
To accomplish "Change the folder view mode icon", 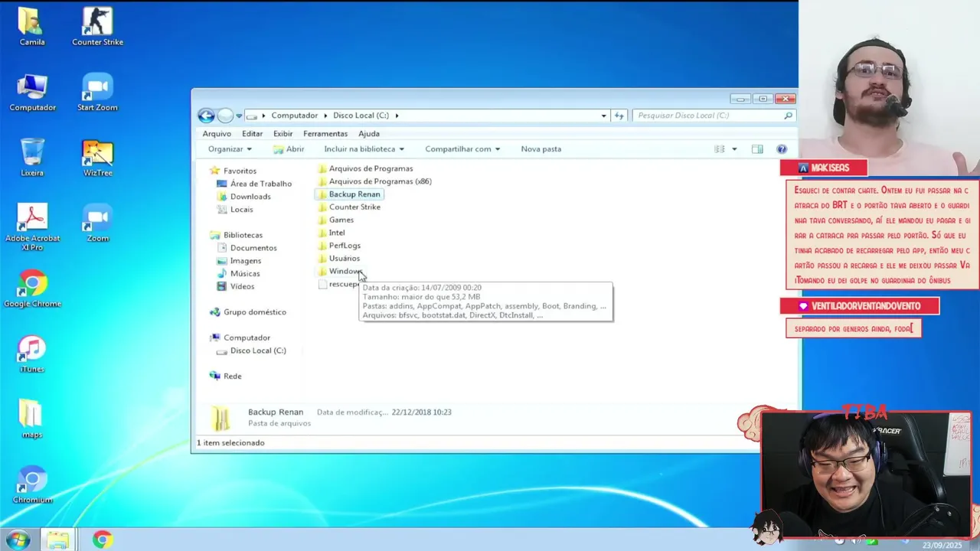I will pyautogui.click(x=720, y=149).
